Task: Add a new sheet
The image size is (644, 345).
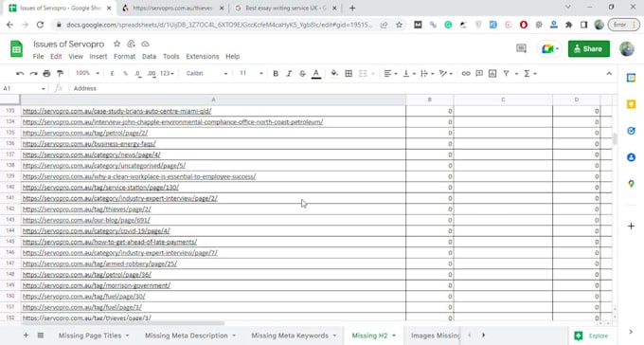Action: (x=26, y=336)
